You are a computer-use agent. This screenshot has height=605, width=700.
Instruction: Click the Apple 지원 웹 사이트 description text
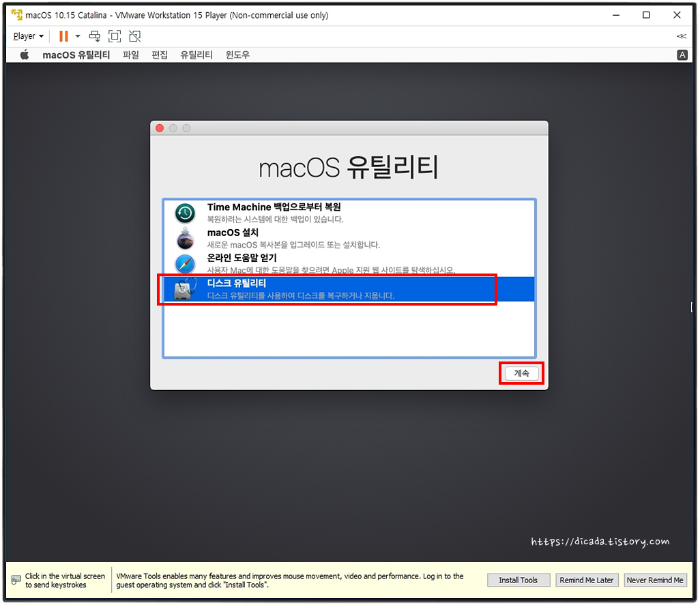332,270
